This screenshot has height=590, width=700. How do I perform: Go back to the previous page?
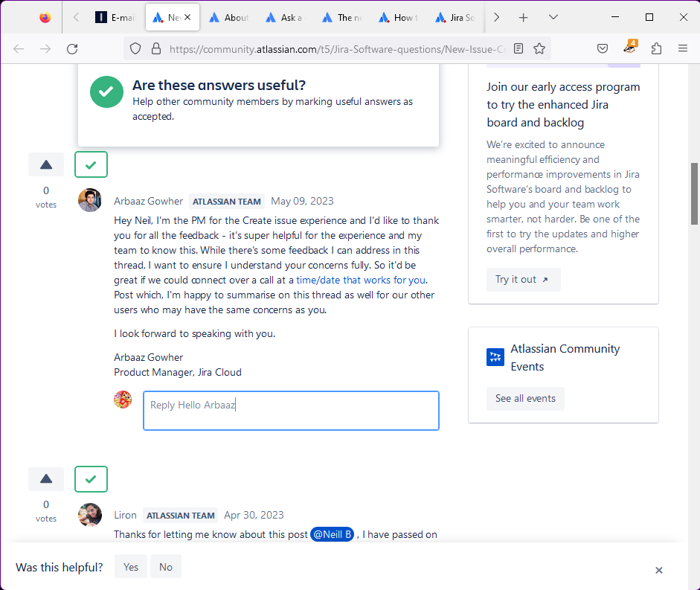(x=19, y=48)
